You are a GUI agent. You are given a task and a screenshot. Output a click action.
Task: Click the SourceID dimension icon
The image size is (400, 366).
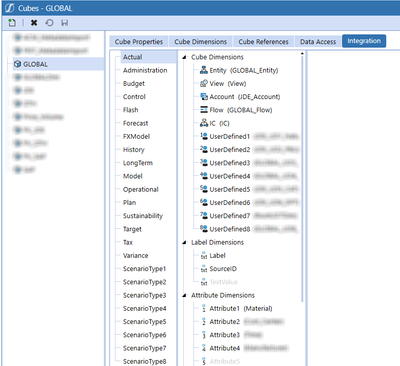pos(204,269)
